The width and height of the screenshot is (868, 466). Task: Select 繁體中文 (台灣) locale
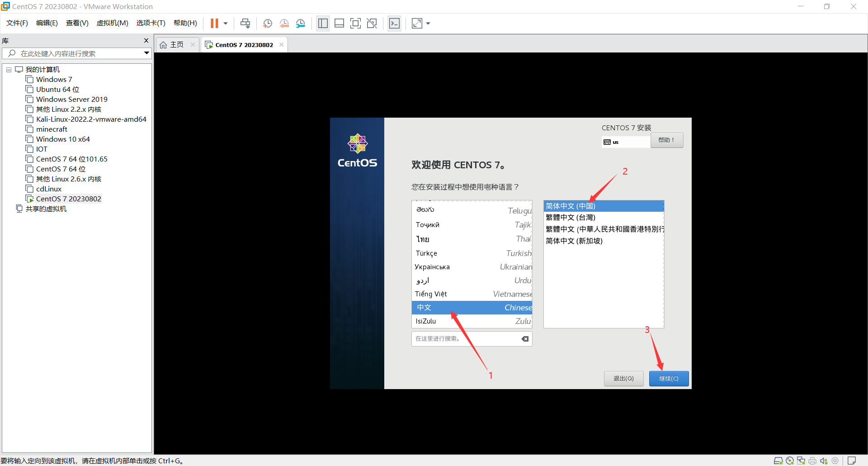(604, 218)
